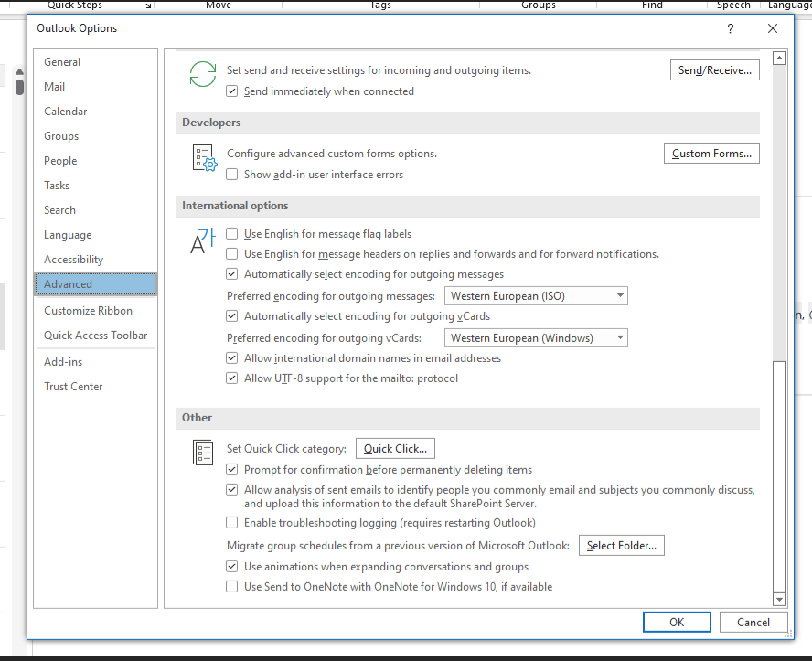Toggle Prompt for confirmation before permanently deleting

(232, 470)
